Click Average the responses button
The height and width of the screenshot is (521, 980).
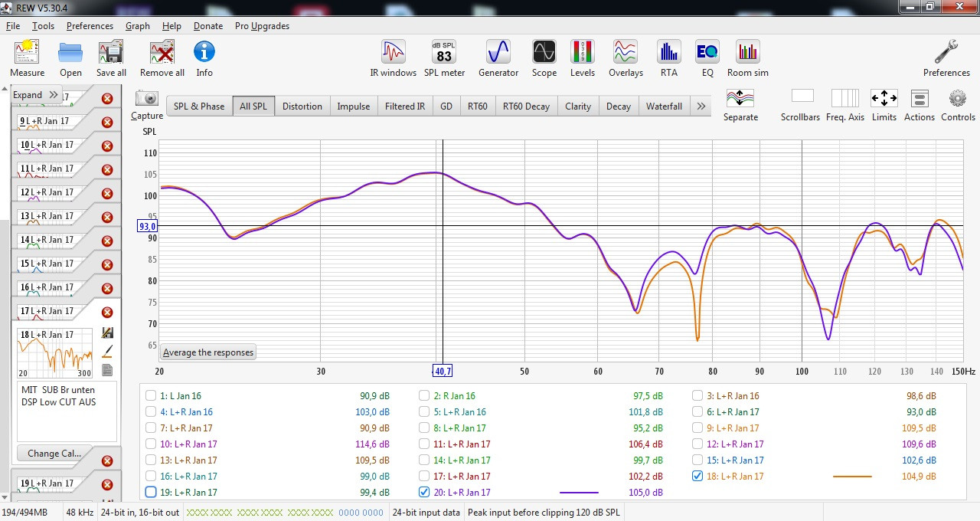(x=208, y=352)
